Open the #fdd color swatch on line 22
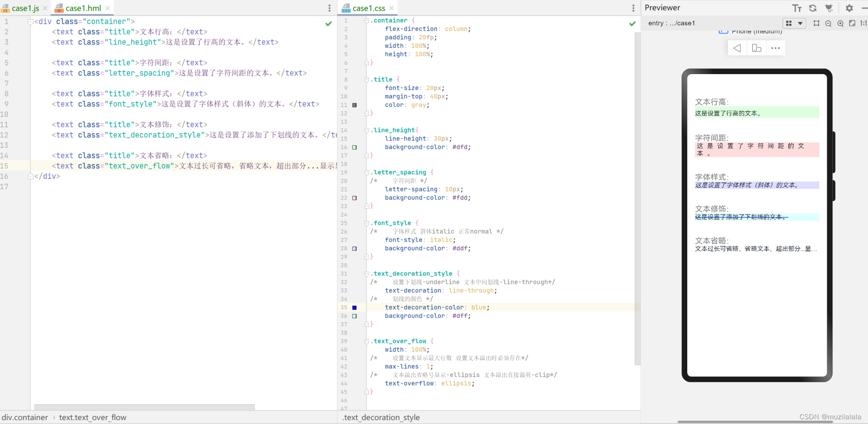 [x=354, y=198]
